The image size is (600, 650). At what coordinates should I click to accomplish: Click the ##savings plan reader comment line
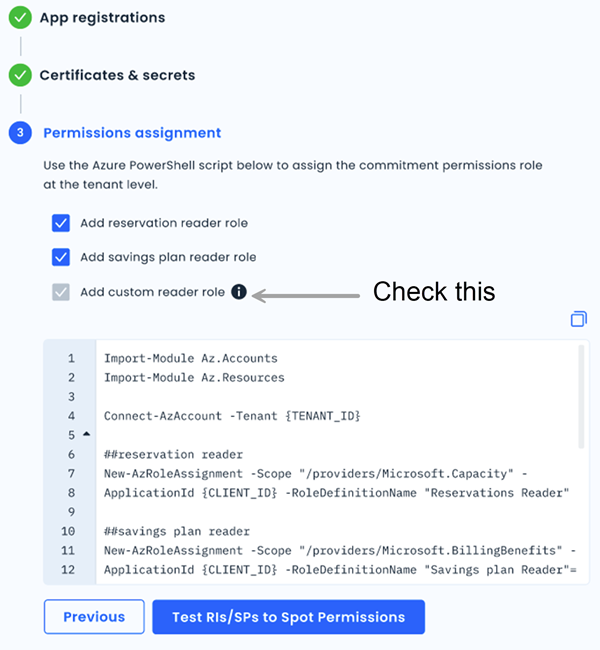click(176, 531)
